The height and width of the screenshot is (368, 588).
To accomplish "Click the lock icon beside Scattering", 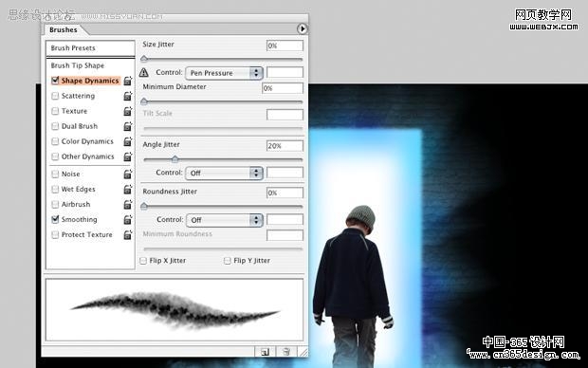I will 128,96.
